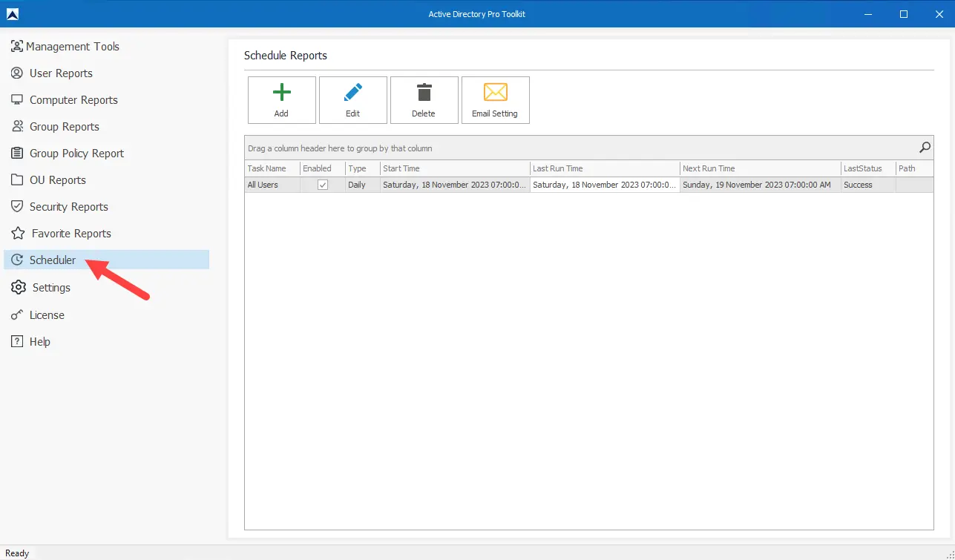
Task: Minimize the Active Directory Pro Toolkit window
Action: click(x=868, y=13)
